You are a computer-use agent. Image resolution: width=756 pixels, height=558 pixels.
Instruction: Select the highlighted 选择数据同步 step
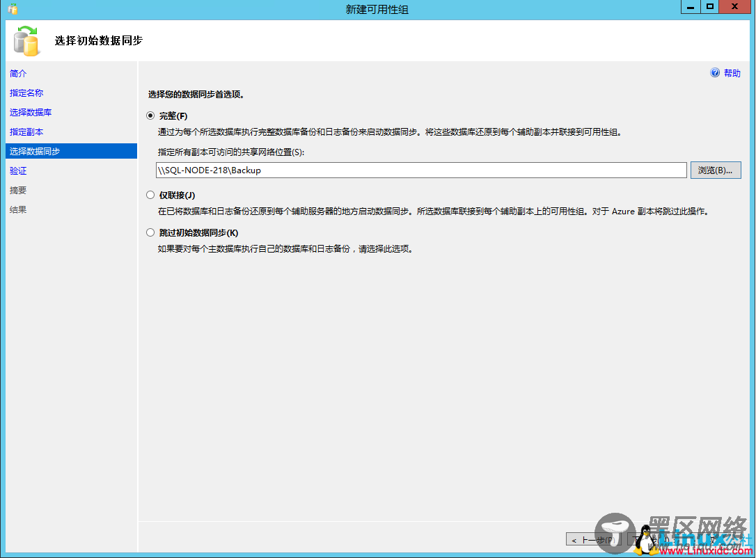coord(72,151)
